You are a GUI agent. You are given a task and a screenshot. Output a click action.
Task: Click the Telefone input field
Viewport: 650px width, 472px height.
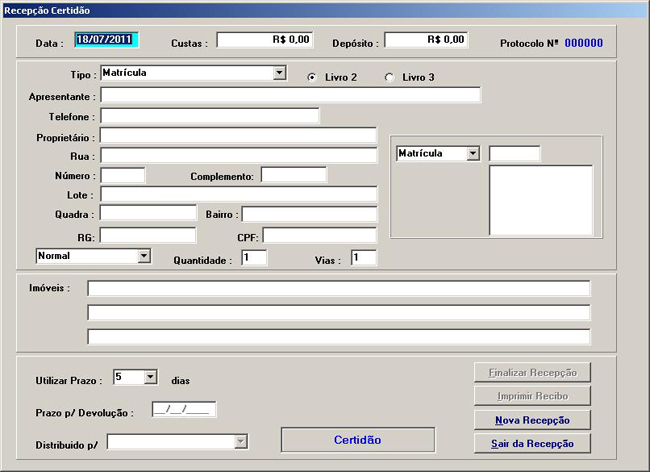click(210, 116)
